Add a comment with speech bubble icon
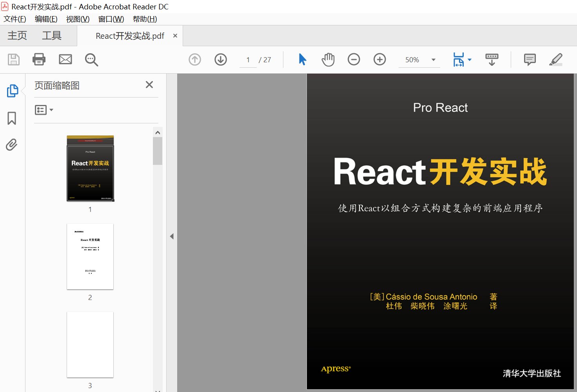The image size is (577, 392). (530, 60)
